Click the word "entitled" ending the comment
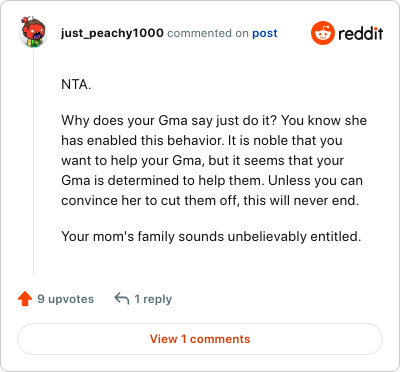 click(x=336, y=237)
